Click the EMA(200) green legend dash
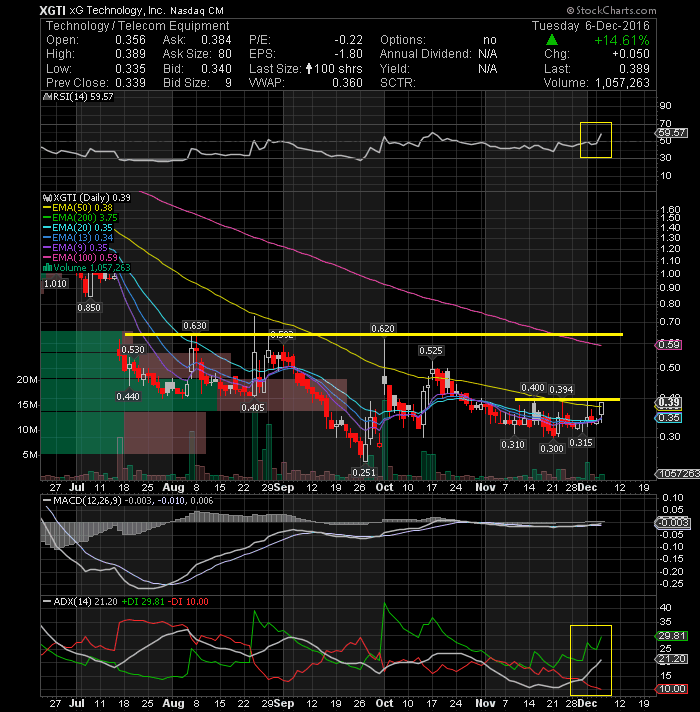The image size is (700, 712). (47, 218)
